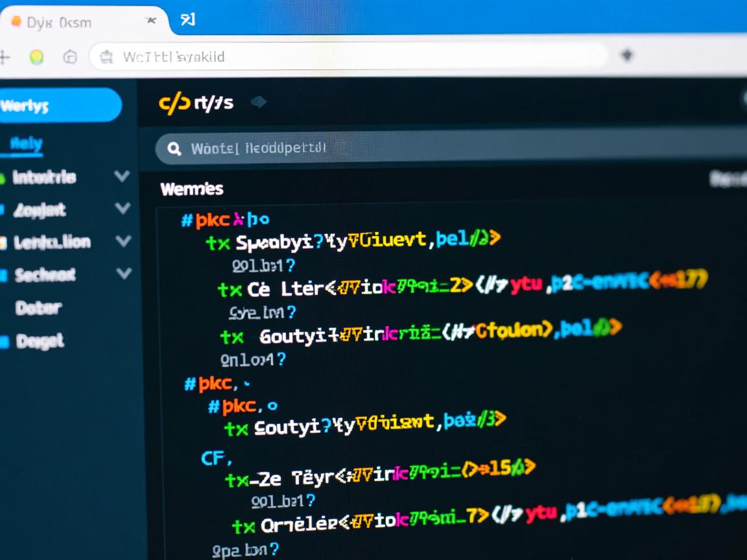
Task: Open the Deget sidebar item
Action: [x=40, y=340]
